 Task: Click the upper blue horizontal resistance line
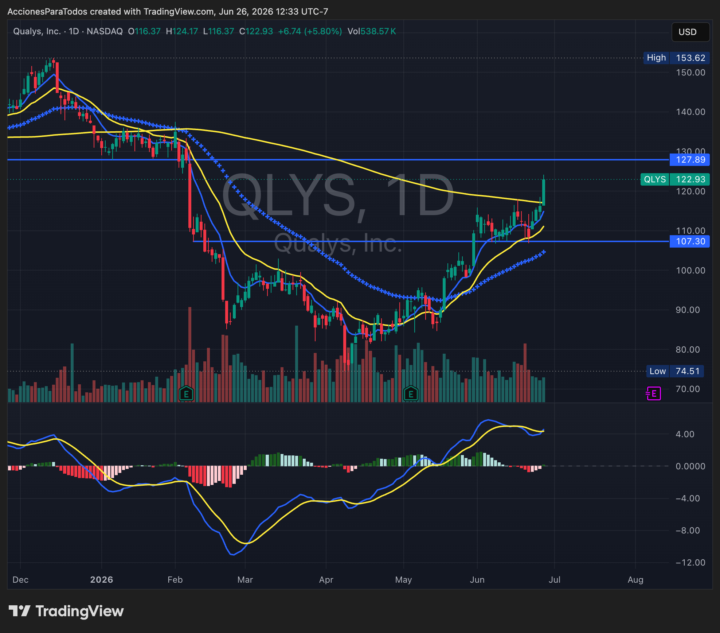pos(338,160)
